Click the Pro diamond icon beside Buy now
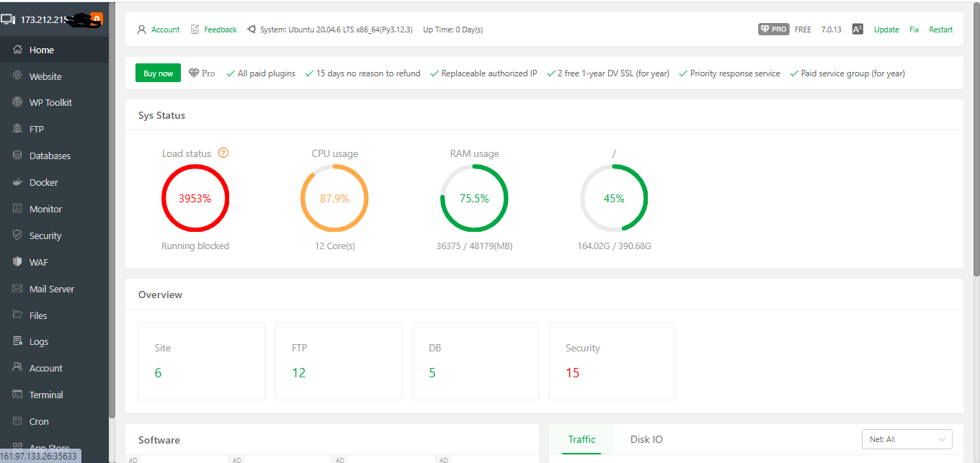 [x=194, y=73]
